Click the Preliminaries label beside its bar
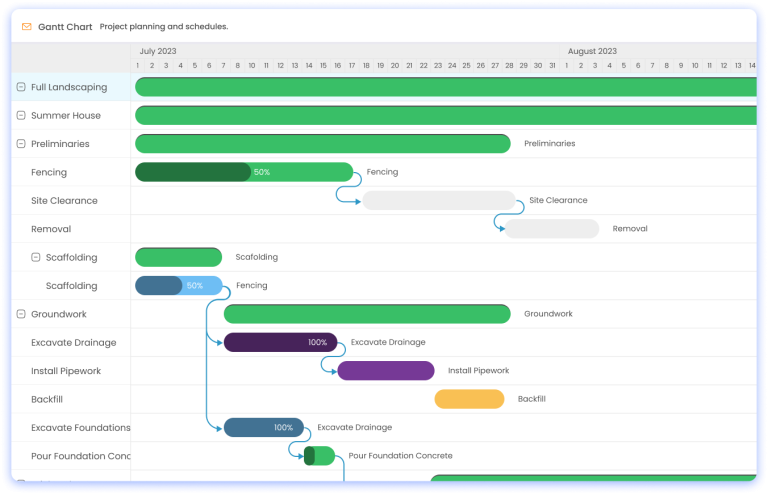Screen dimensions: 768x495 coord(550,143)
